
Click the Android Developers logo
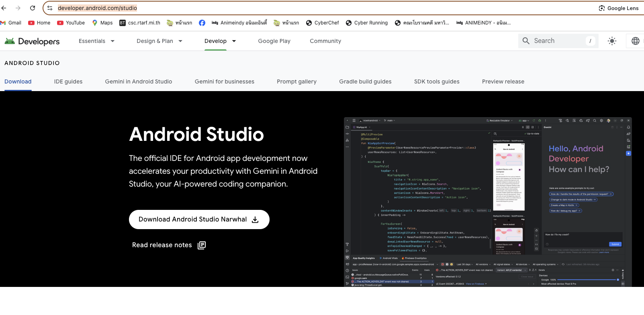point(32,41)
